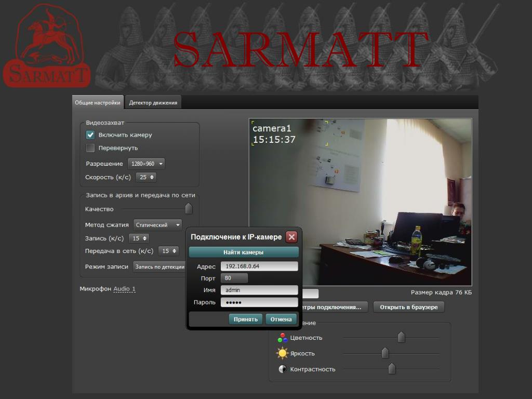This screenshot has height=399, width=532.
Task: Click the Цветность RGB circles icon
Action: click(282, 338)
